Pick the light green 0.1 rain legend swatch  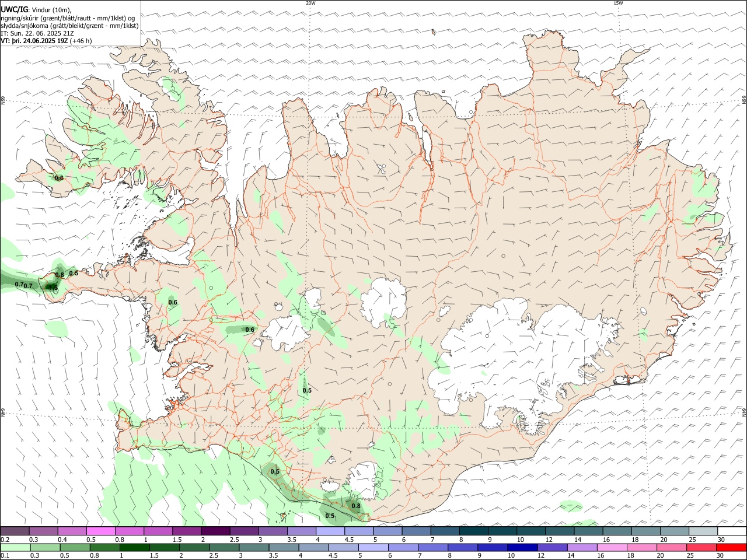coord(15,547)
